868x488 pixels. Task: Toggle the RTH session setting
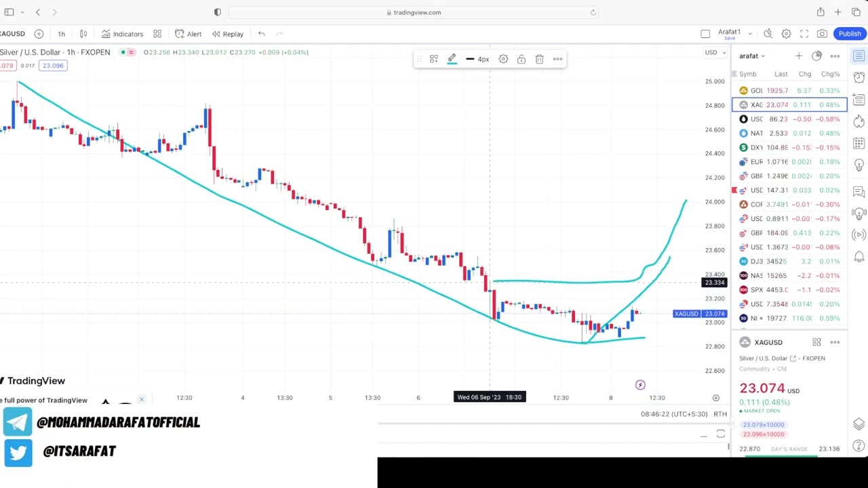pos(720,414)
